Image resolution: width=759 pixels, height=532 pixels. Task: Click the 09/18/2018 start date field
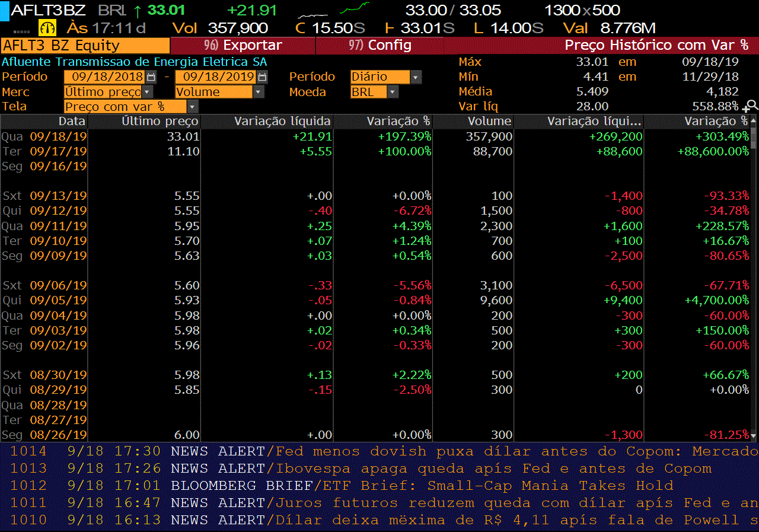click(104, 77)
